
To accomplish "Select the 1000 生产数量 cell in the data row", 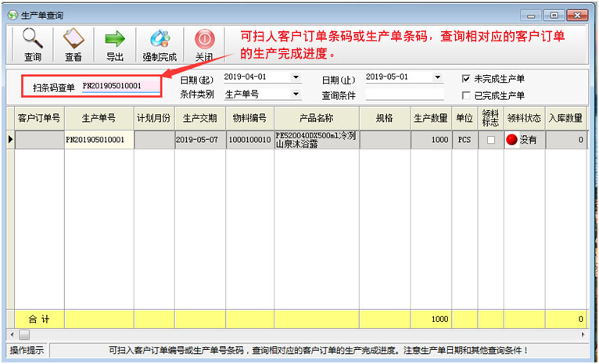I will 432,140.
